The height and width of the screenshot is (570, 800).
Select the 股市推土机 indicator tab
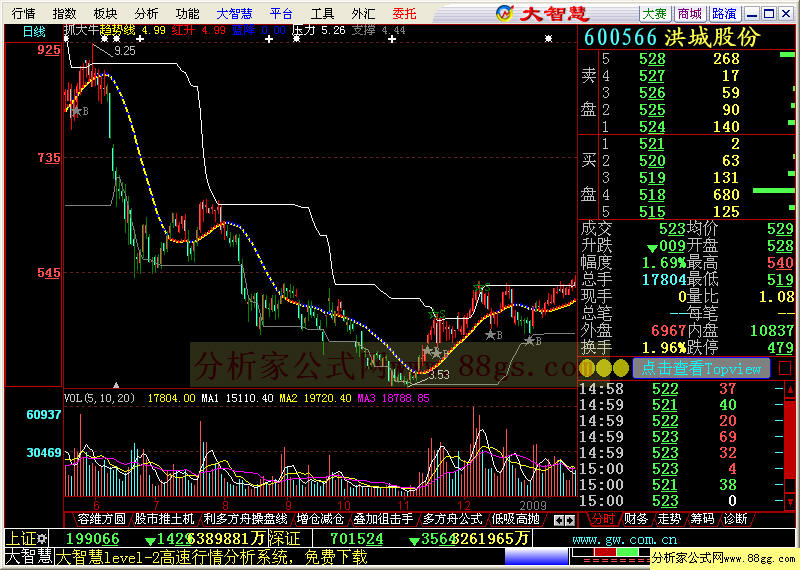164,519
